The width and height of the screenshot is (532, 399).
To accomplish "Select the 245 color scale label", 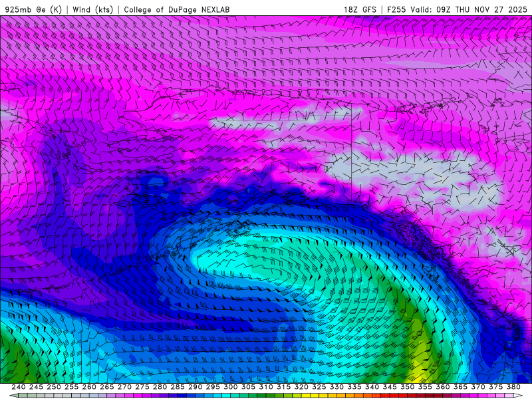I will pos(36,387).
